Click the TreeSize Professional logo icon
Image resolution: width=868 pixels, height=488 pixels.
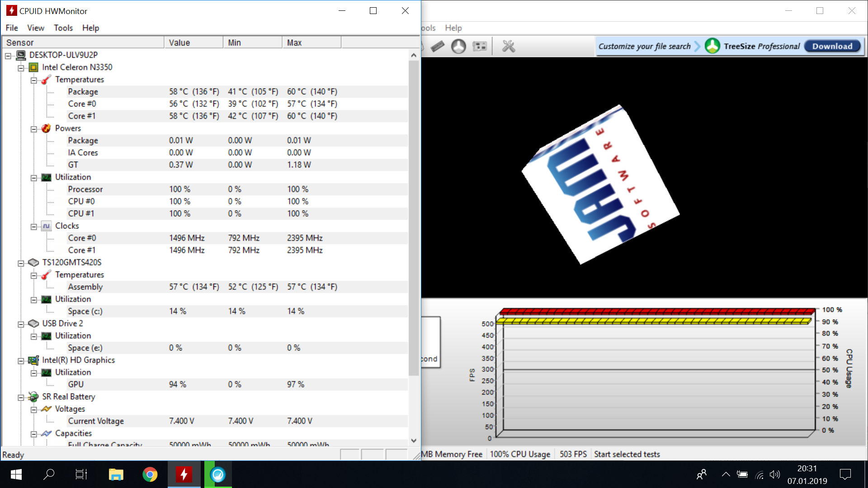pos(712,46)
